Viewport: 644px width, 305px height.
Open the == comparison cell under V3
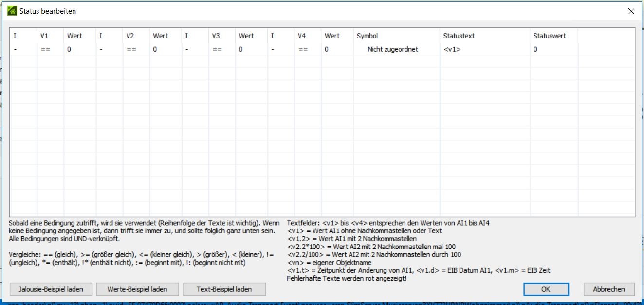click(x=217, y=49)
